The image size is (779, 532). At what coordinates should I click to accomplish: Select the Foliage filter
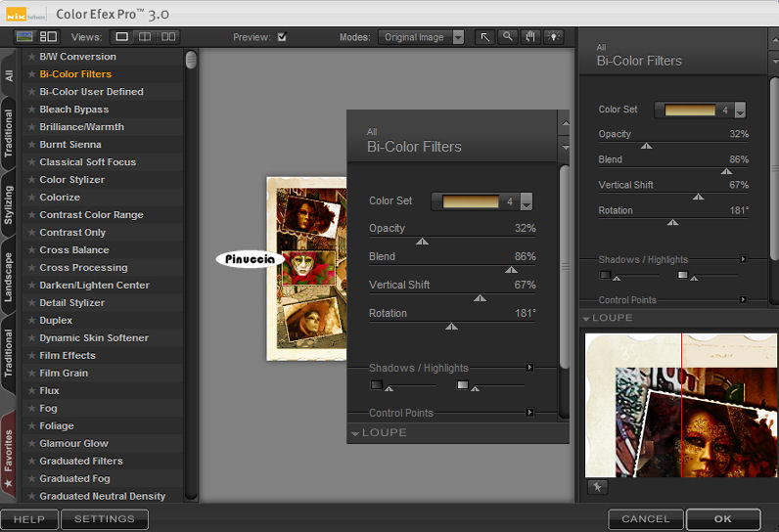[57, 425]
